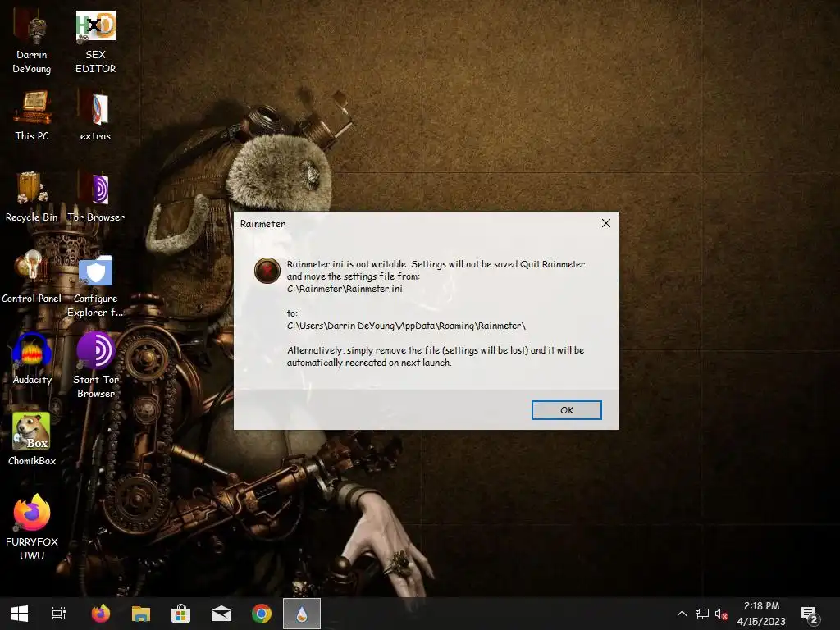Open File Explorer from the taskbar
This screenshot has height=630, width=840.
141,614
